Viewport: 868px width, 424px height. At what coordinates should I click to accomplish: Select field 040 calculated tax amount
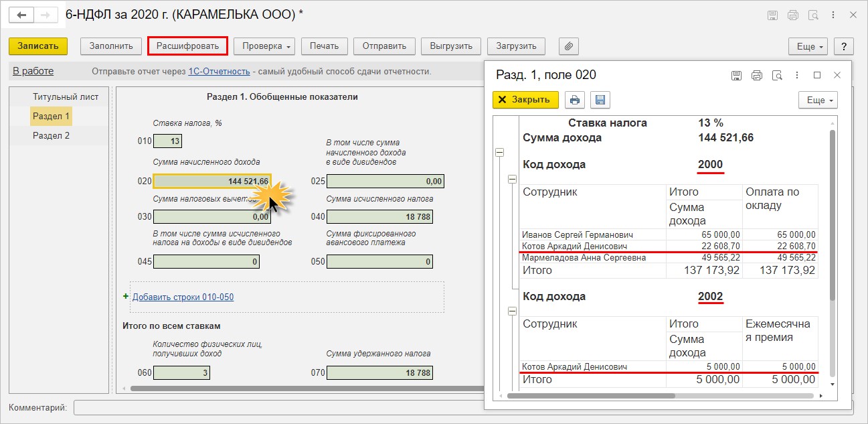coord(379,217)
